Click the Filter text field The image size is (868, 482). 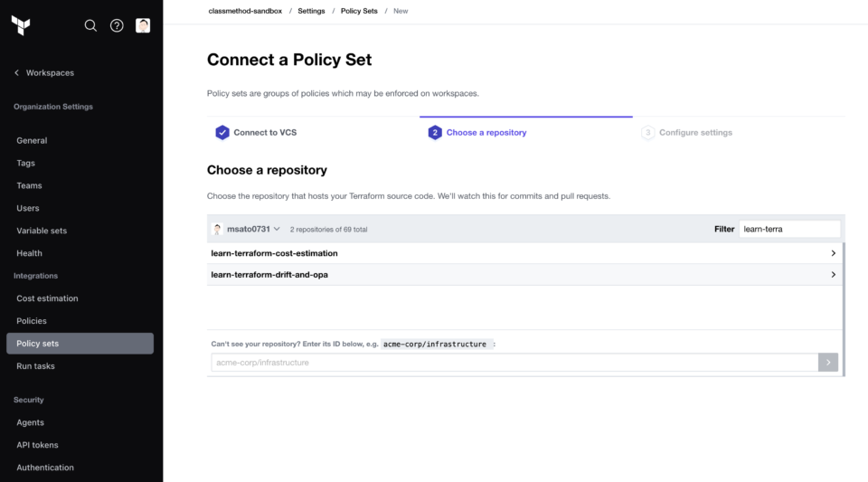[x=789, y=229]
